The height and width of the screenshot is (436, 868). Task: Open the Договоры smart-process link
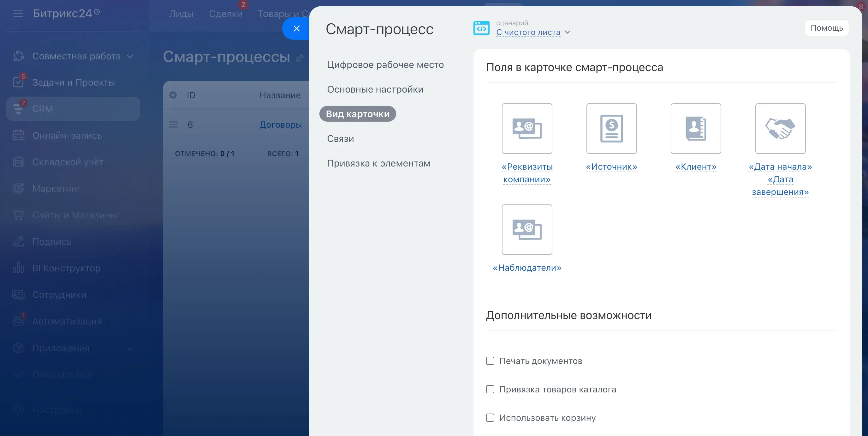tap(280, 124)
